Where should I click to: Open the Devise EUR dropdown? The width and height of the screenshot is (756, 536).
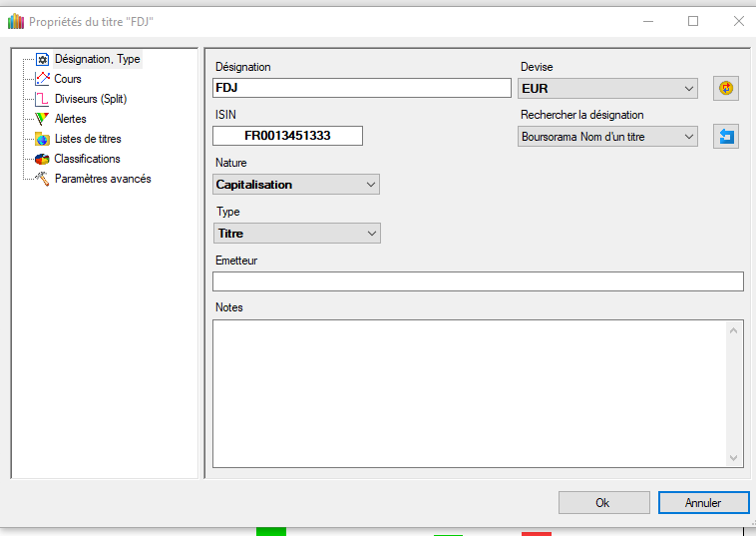(x=607, y=89)
